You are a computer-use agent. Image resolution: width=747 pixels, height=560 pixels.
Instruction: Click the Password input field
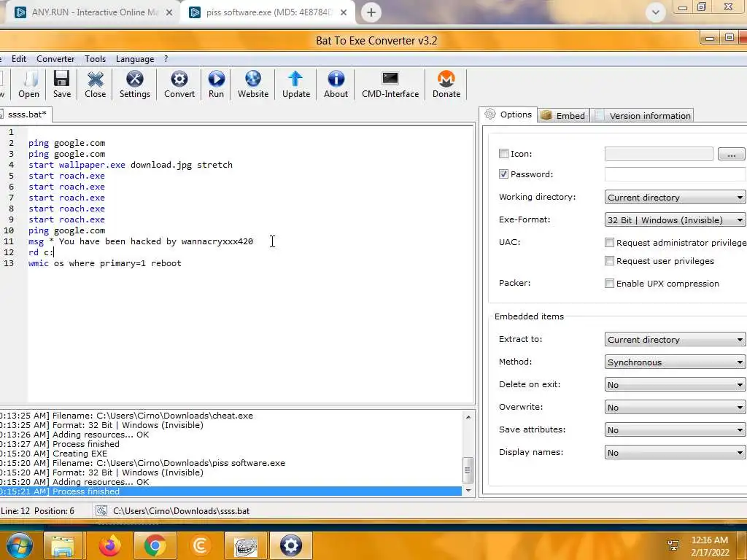[x=675, y=174]
